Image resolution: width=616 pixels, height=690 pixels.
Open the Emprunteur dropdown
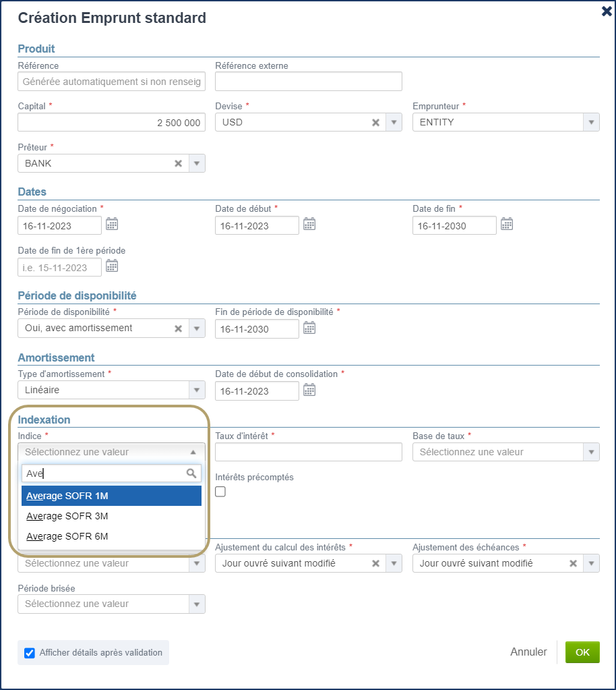[x=590, y=121]
